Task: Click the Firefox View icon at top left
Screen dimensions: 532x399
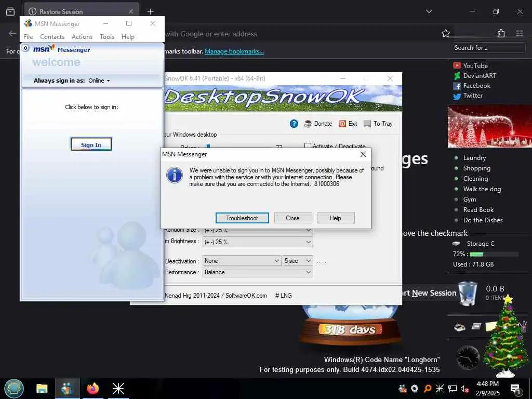Action: click(x=10, y=11)
